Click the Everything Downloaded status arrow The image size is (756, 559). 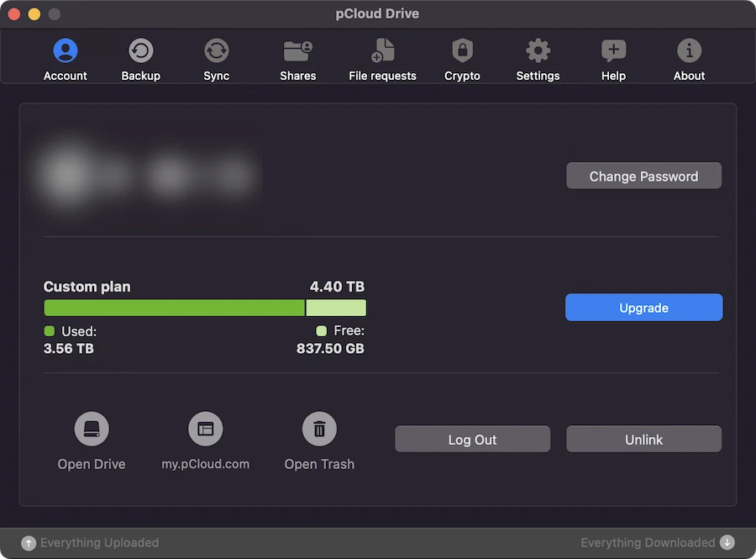click(727, 542)
